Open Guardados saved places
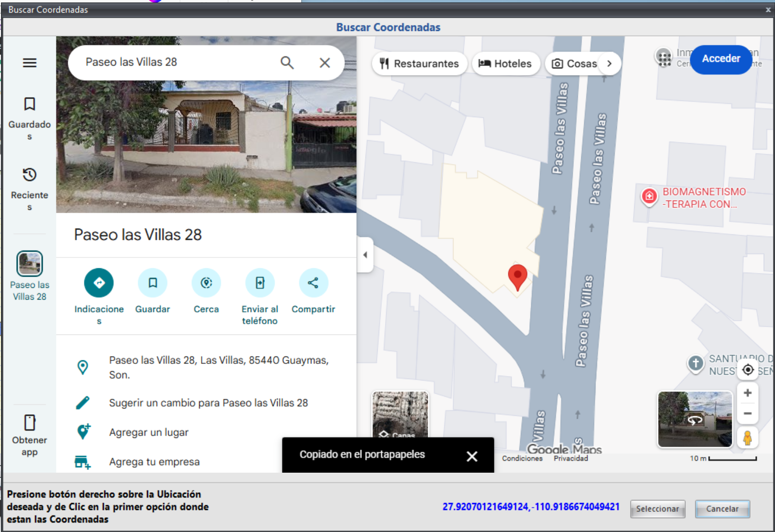The width and height of the screenshot is (775, 532). click(29, 119)
